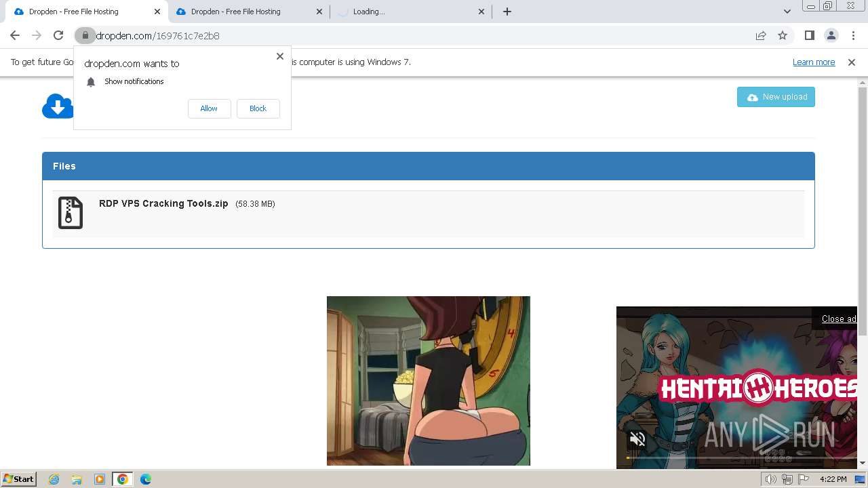868x488 pixels.
Task: Bookmark this page with the star icon
Action: (783, 35)
